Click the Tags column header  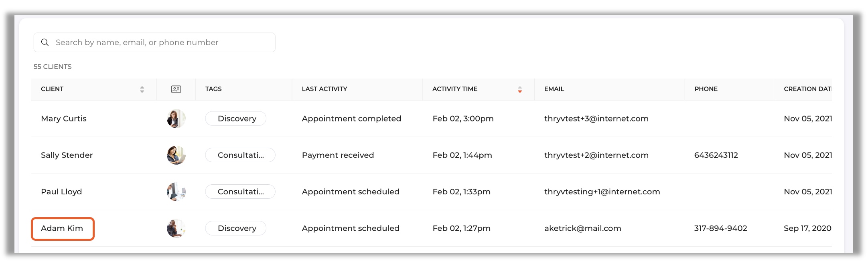pyautogui.click(x=213, y=89)
